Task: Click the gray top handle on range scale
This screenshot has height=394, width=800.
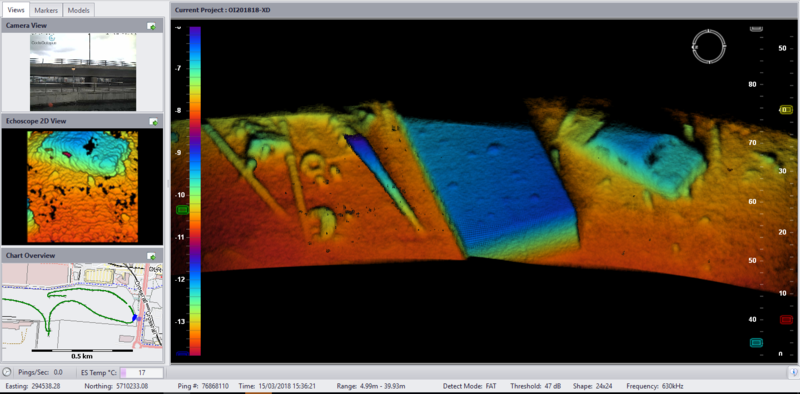Action: point(756,29)
